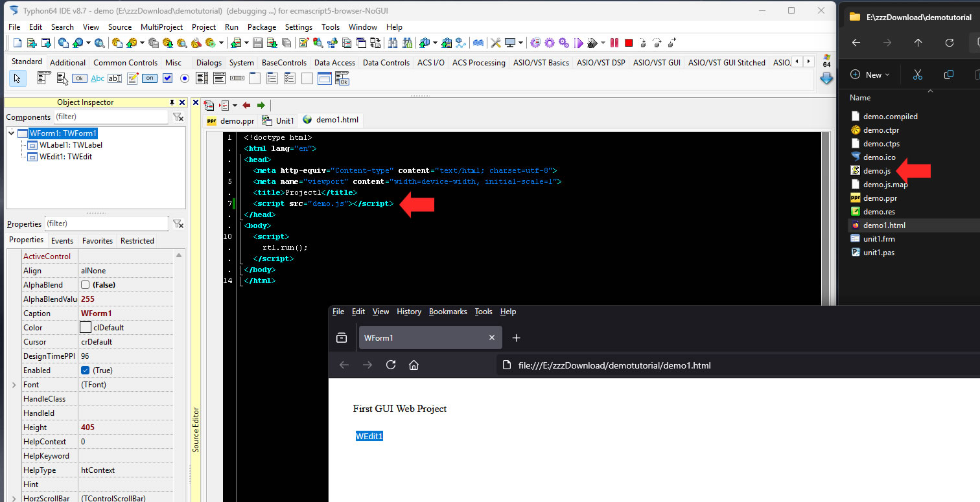
Task: Close the Object Inspector panel
Action: (x=182, y=102)
